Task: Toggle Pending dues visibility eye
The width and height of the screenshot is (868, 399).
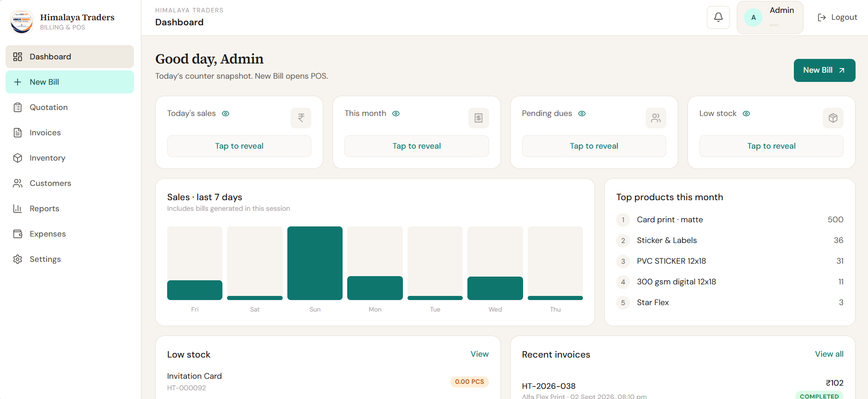Action: 582,114
